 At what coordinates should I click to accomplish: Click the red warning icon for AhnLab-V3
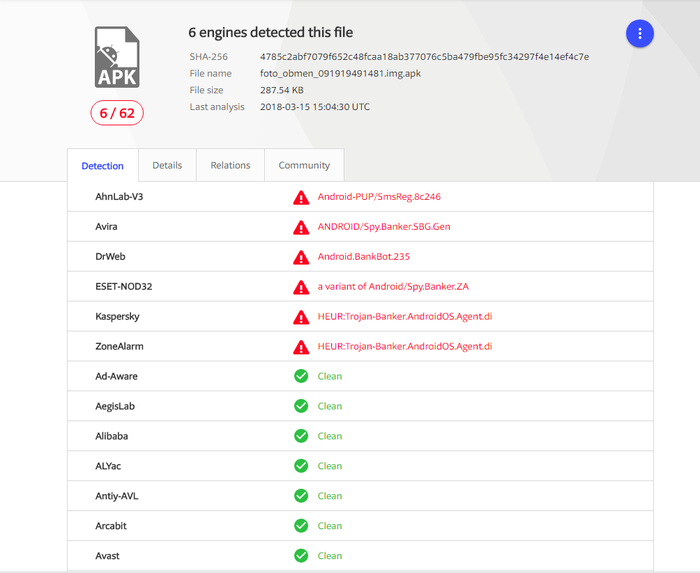click(x=301, y=197)
